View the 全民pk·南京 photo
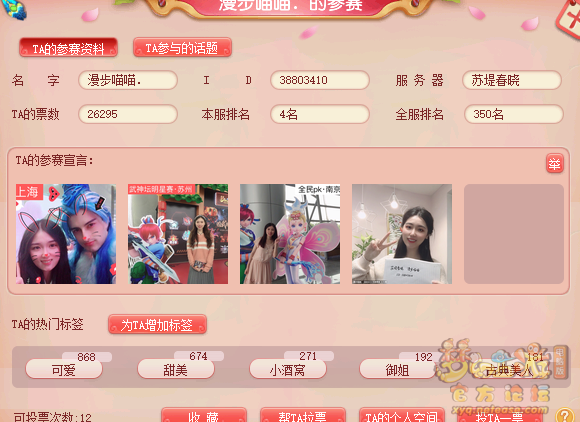Screen dimensions: 580x422 pyautogui.click(x=290, y=234)
